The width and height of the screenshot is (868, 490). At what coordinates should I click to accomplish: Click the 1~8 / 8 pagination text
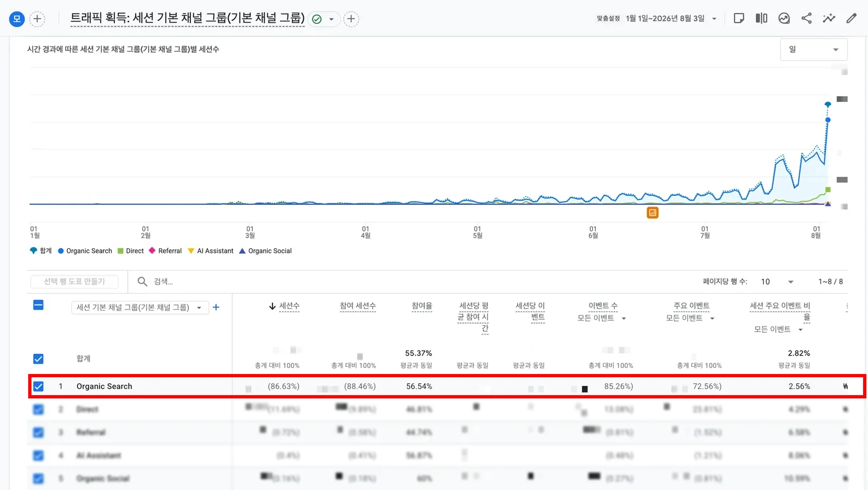831,281
